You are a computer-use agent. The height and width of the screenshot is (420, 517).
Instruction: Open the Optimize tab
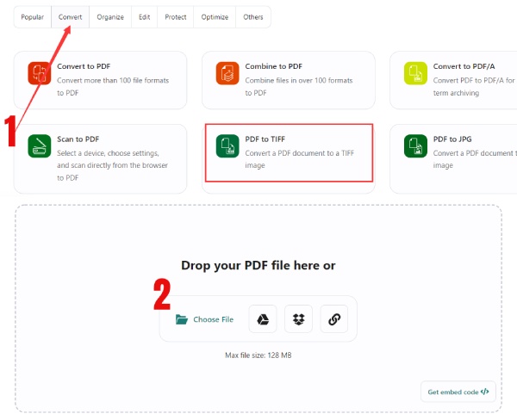point(215,17)
